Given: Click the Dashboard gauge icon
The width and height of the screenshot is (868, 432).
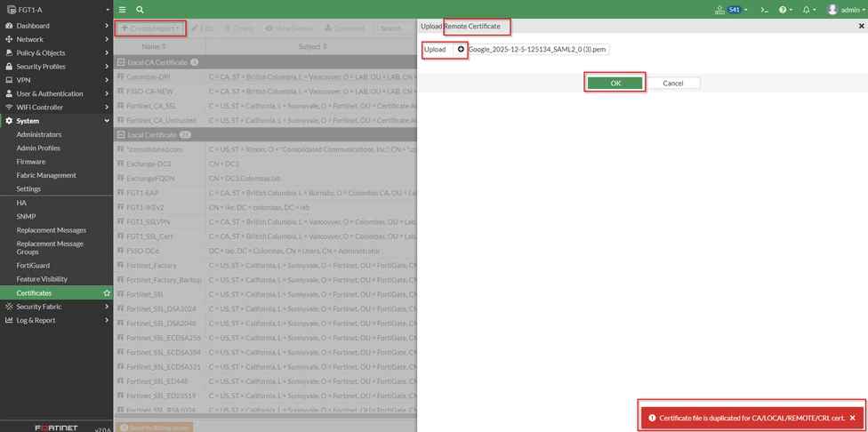Looking at the screenshot, I should point(9,26).
